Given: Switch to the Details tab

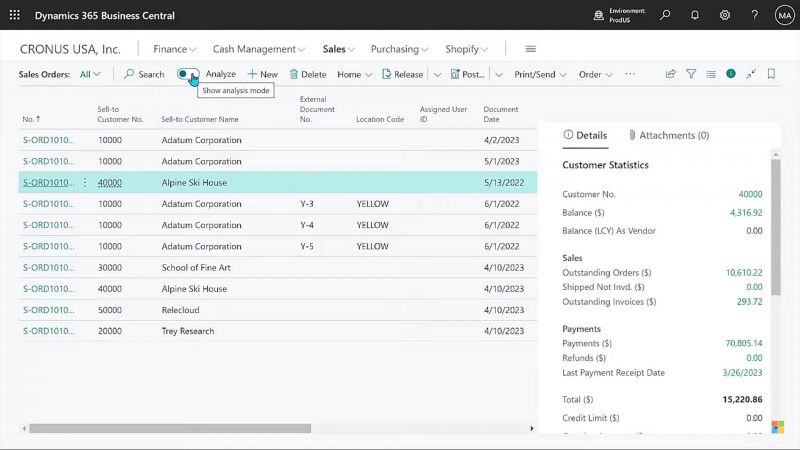Looking at the screenshot, I should (585, 135).
